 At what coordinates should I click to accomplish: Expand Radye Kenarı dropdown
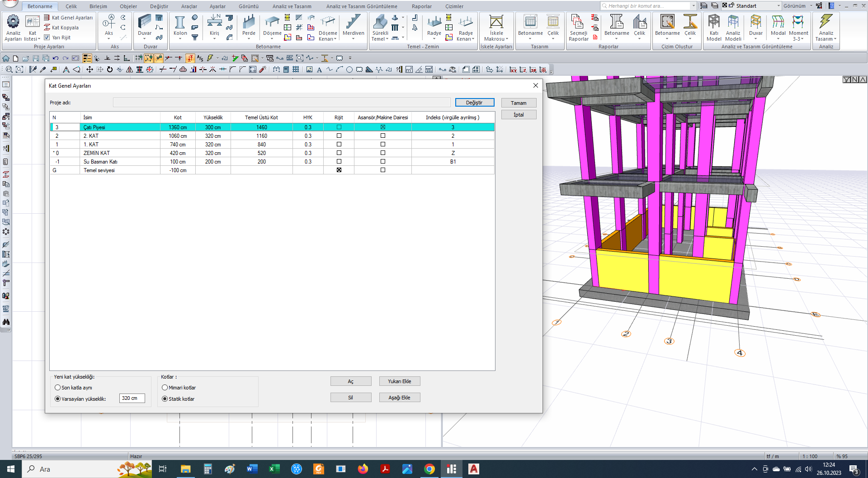click(473, 39)
